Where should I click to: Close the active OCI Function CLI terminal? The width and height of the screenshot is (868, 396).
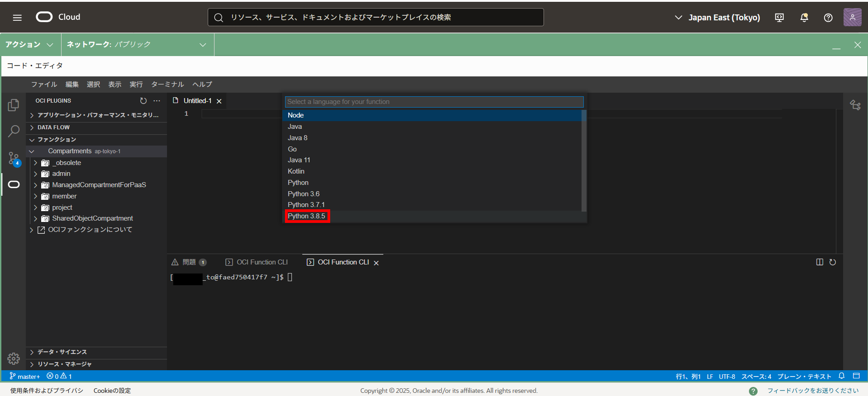(x=376, y=263)
